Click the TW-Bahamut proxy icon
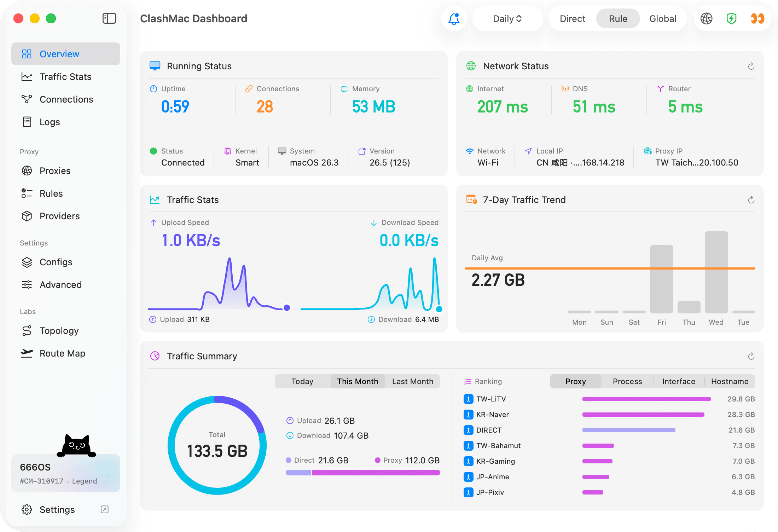 point(469,446)
